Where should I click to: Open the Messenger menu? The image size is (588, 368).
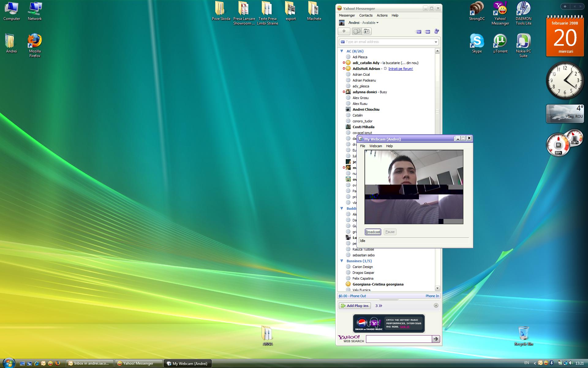point(347,15)
